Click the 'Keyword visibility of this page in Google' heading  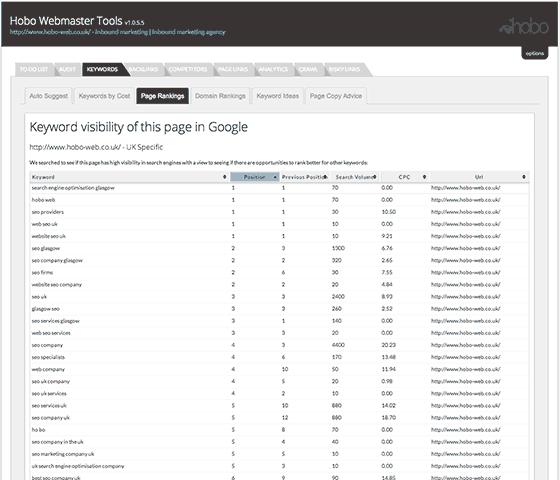pyautogui.click(x=139, y=128)
